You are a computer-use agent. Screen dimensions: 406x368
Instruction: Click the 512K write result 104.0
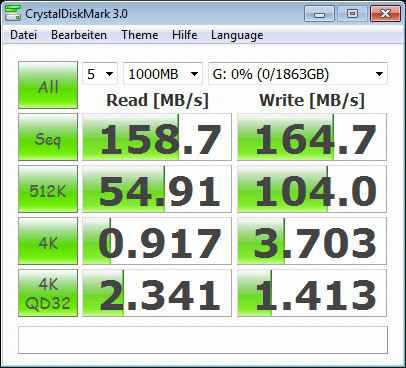(x=312, y=189)
